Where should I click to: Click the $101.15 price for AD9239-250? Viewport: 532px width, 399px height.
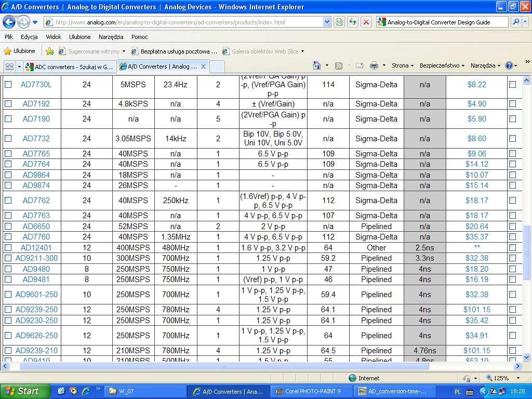477,310
